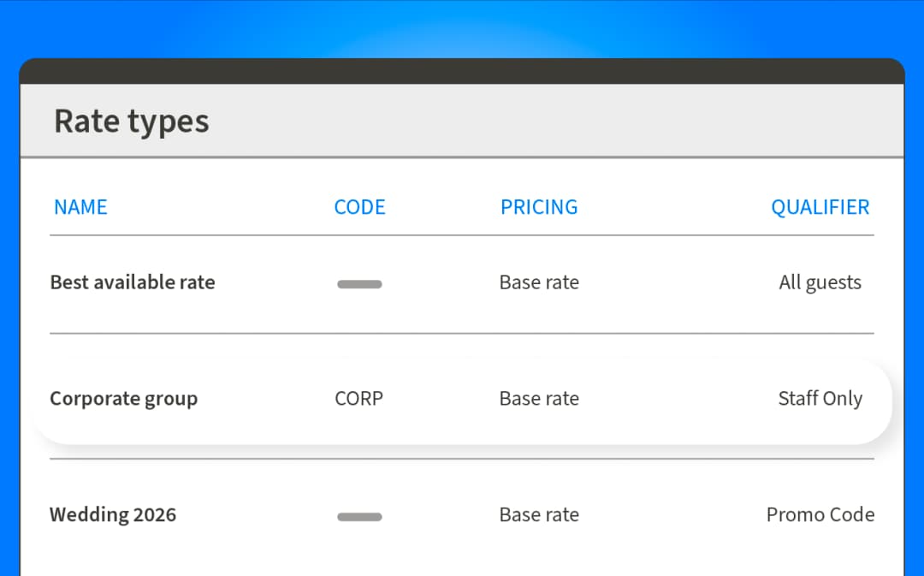Screen dimensions: 924x576
Task: Click the Staff Only qualifier
Action: pos(820,399)
